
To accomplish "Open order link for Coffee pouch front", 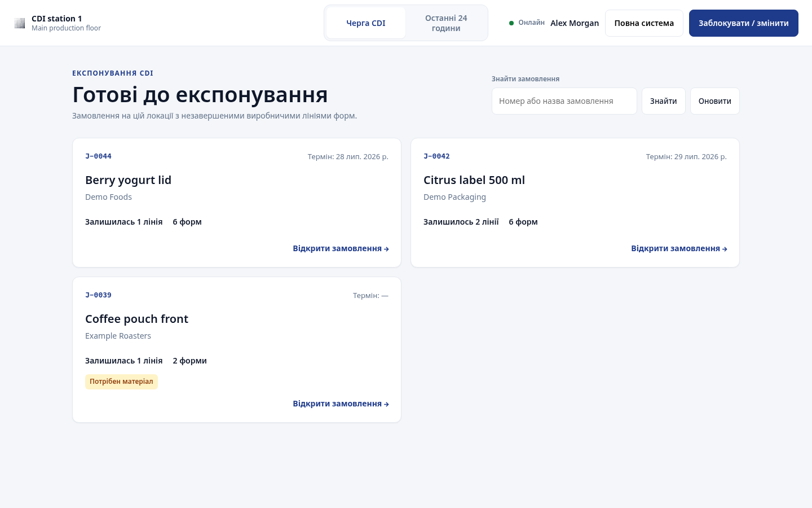I will 341,404.
